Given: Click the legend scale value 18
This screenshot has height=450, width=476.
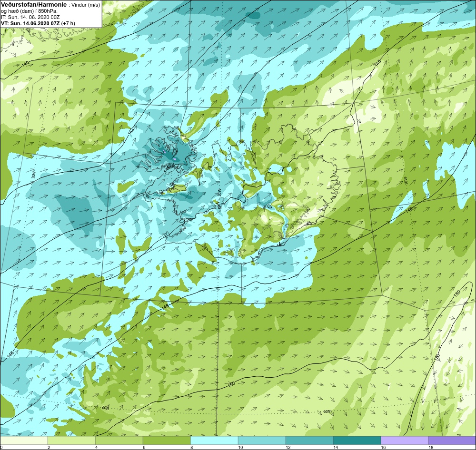Looking at the screenshot, I should [430, 447].
